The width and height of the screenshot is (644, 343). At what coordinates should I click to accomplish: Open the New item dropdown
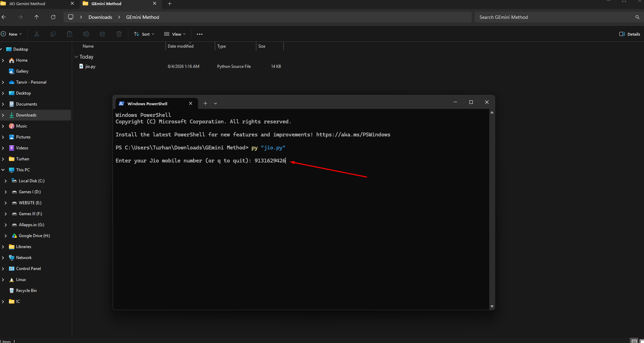(x=11, y=34)
